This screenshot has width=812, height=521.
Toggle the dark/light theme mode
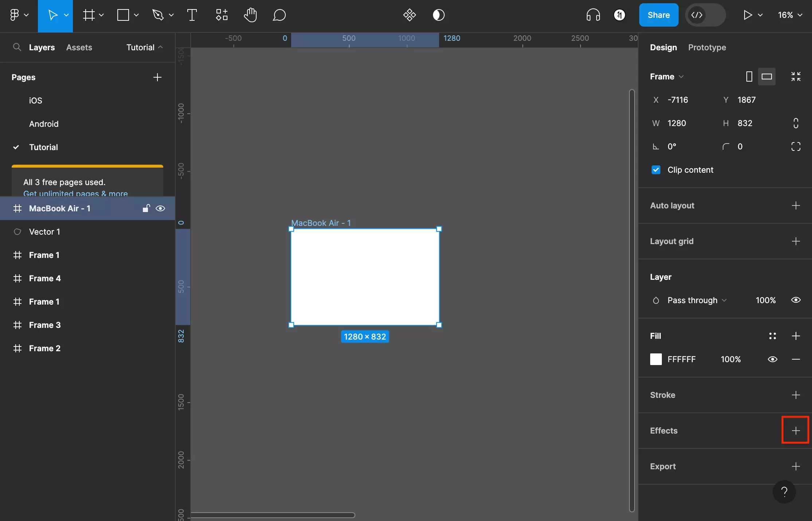coord(439,15)
